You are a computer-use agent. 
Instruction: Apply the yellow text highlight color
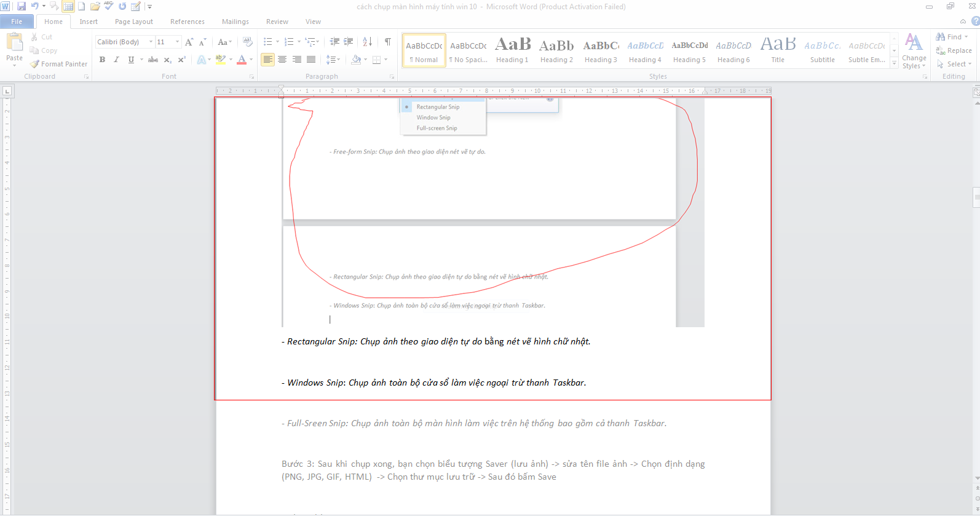tap(221, 60)
